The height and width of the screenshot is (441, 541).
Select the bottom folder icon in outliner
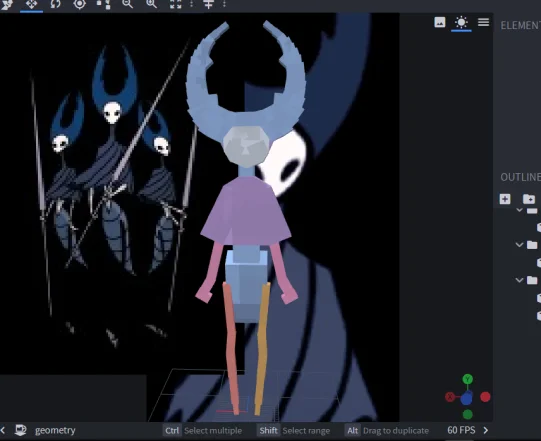pyautogui.click(x=532, y=280)
